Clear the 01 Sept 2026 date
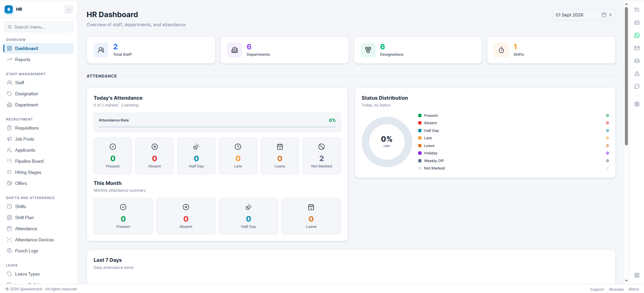Screen dimensions: 644x293 (610, 15)
